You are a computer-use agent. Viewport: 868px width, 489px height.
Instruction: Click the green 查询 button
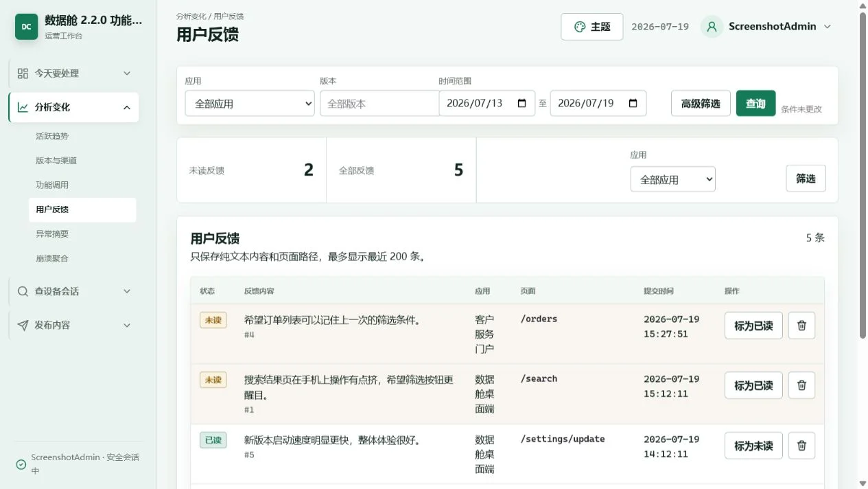(755, 103)
